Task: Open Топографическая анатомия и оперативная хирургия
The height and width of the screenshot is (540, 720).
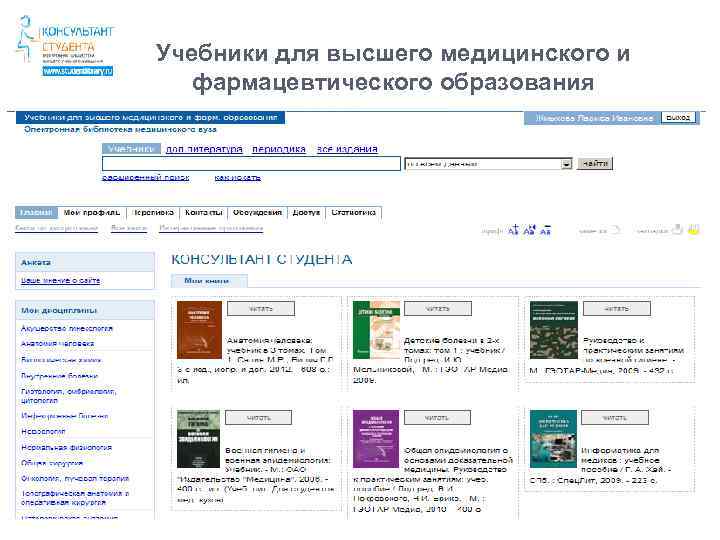Action: point(75,498)
